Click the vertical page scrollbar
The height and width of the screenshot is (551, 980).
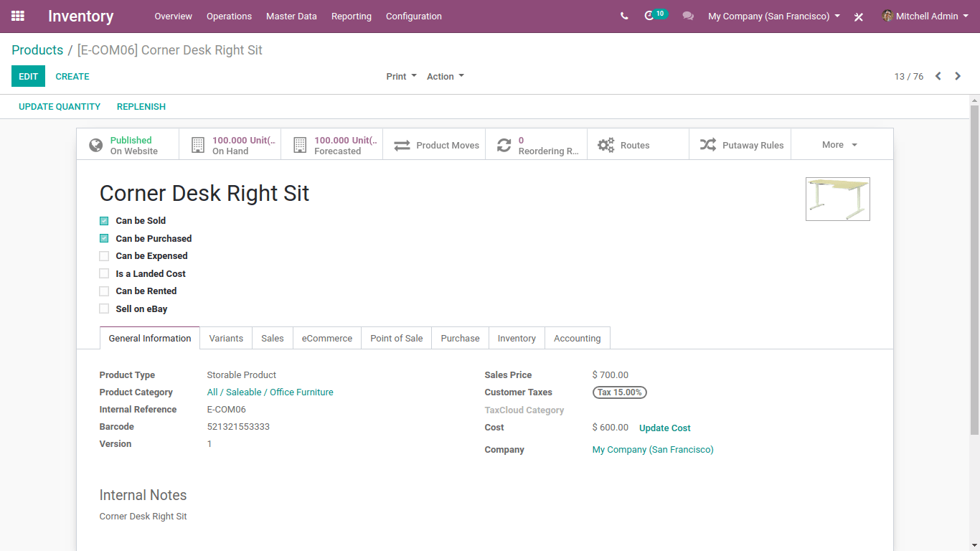pos(974,269)
